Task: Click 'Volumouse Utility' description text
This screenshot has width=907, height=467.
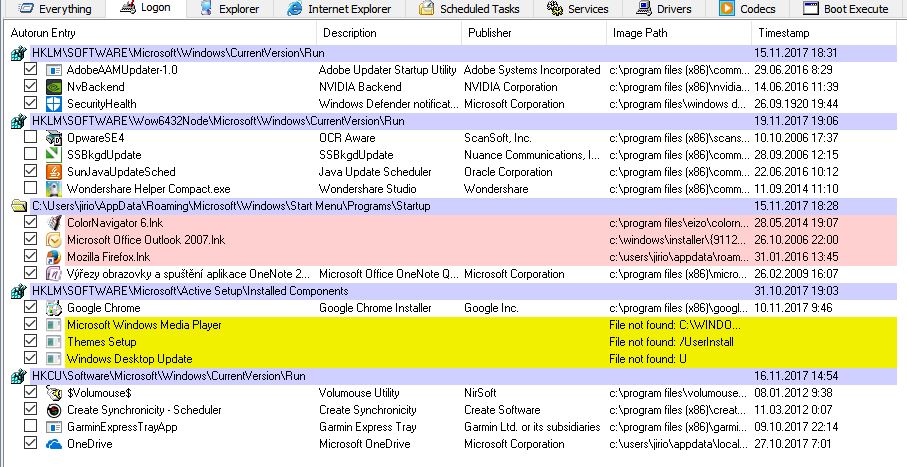Action: [x=359, y=393]
